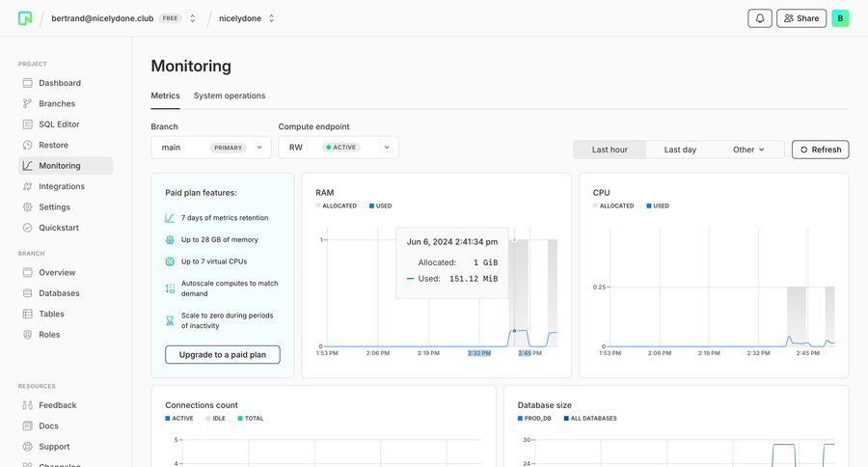Click the Restore sidebar icon
Viewport: 868px width, 467px height.
[x=28, y=145]
